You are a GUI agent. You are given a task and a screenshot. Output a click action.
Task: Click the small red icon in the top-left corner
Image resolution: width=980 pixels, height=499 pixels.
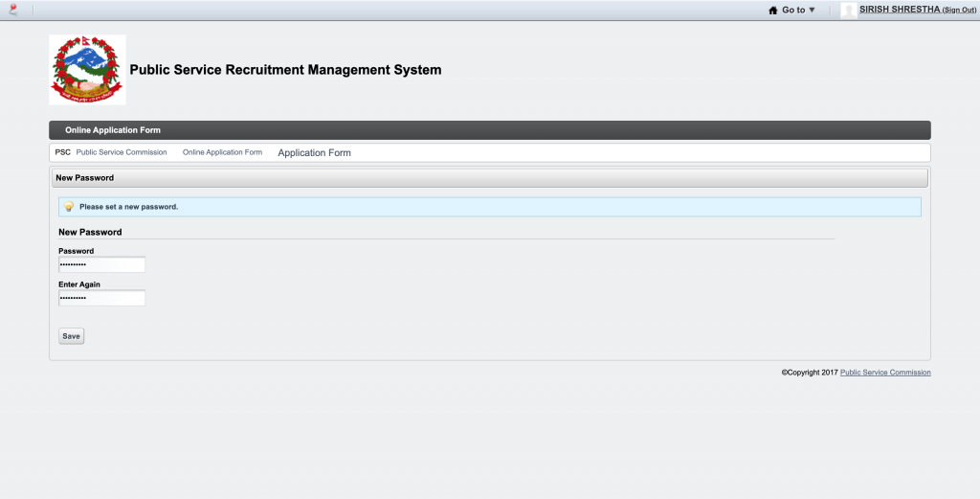pyautogui.click(x=12, y=10)
